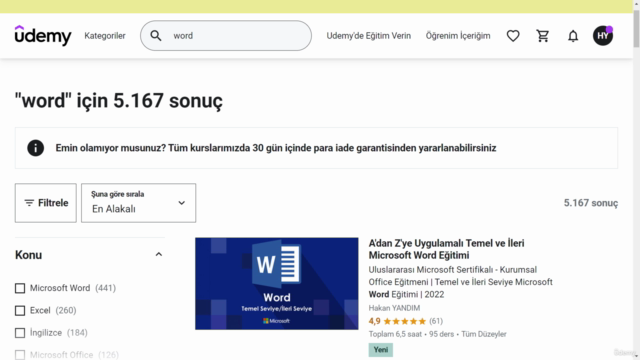640x360 pixels.
Task: Open the Şuna göre sırala dropdown
Action: click(x=138, y=203)
